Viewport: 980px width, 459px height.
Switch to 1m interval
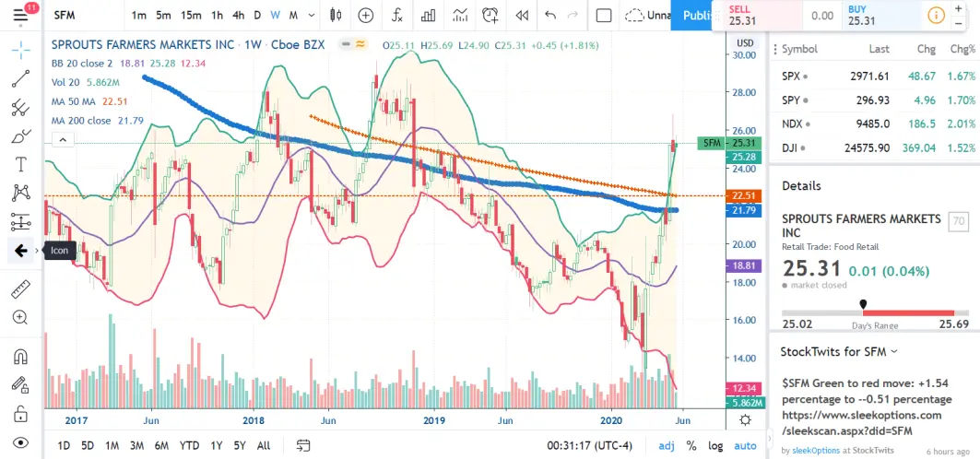[139, 16]
